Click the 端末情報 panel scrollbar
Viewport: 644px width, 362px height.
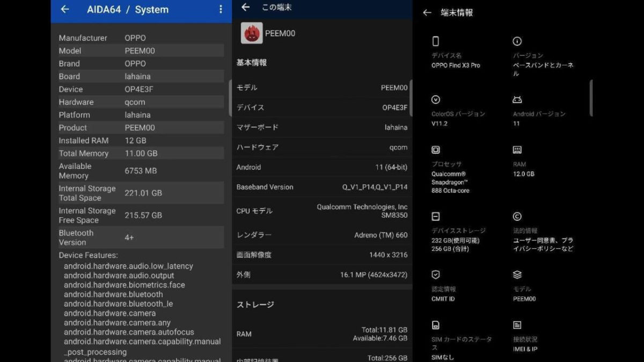pyautogui.click(x=591, y=98)
